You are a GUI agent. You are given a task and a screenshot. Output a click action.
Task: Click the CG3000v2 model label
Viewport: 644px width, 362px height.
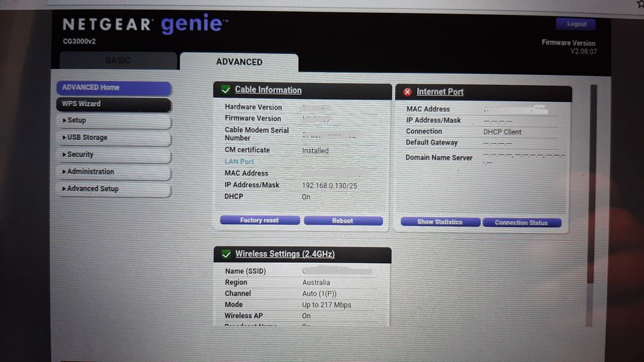coord(79,41)
